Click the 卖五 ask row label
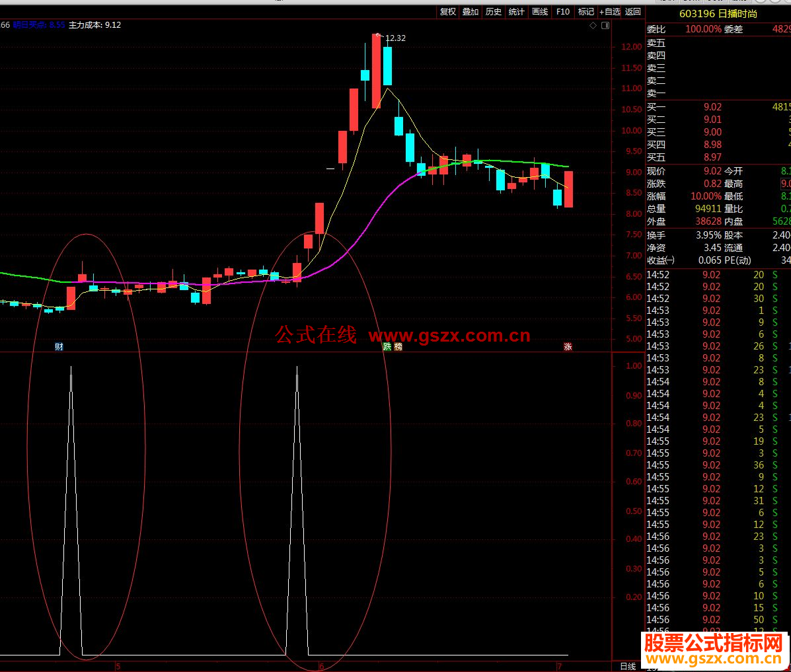Screen dimensions: 791x672 point(656,44)
